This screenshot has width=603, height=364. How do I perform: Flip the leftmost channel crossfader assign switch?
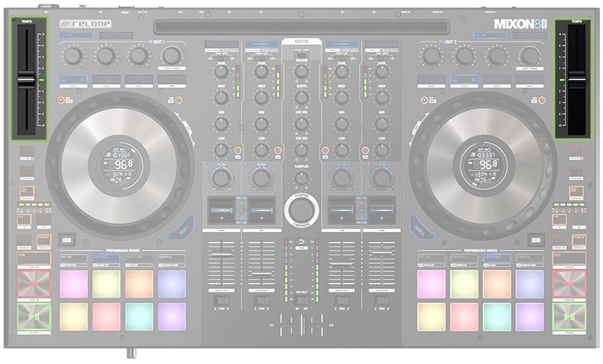[221, 301]
